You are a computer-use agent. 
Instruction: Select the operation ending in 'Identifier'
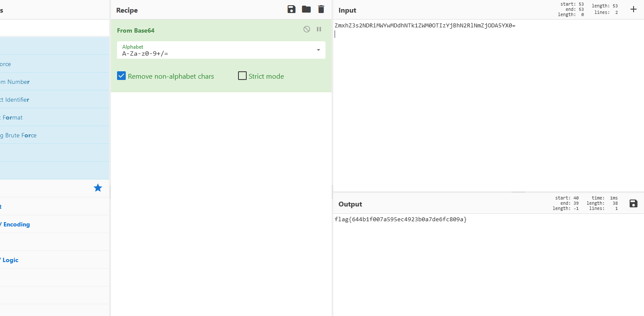click(54, 100)
